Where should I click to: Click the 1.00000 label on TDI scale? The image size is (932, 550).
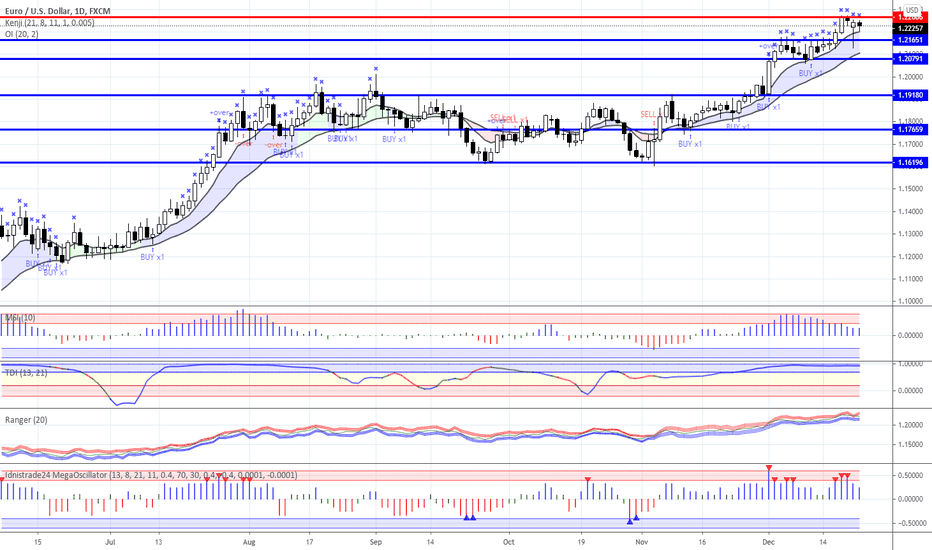tap(911, 363)
